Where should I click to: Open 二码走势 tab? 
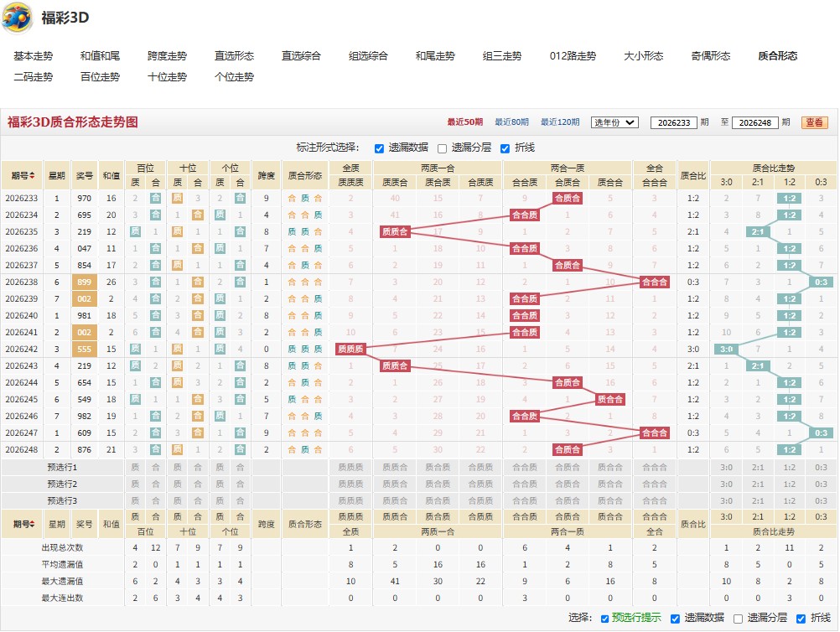34,76
